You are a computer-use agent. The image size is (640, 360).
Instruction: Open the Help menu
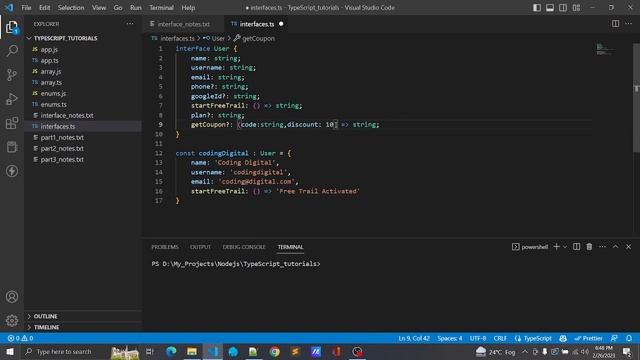pyautogui.click(x=188, y=8)
